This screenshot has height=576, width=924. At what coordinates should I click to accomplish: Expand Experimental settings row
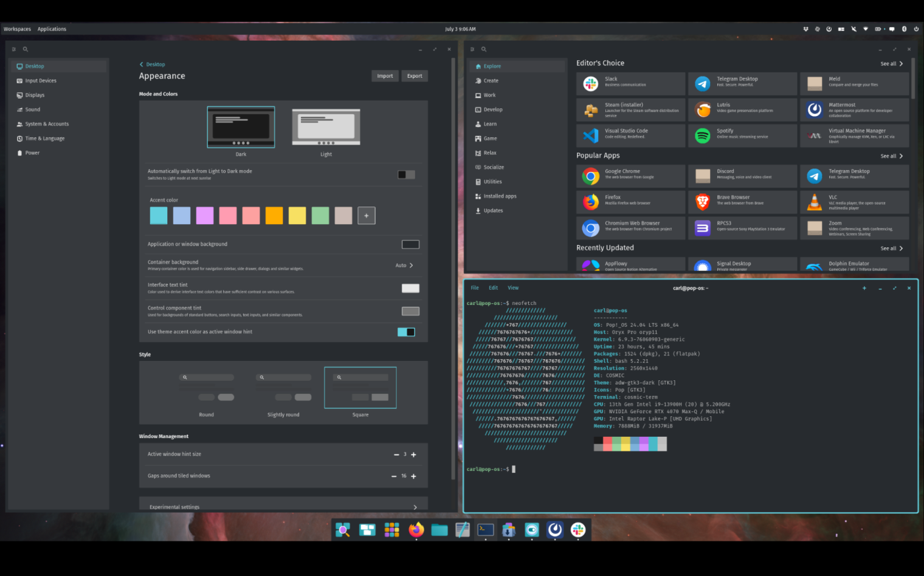(415, 507)
